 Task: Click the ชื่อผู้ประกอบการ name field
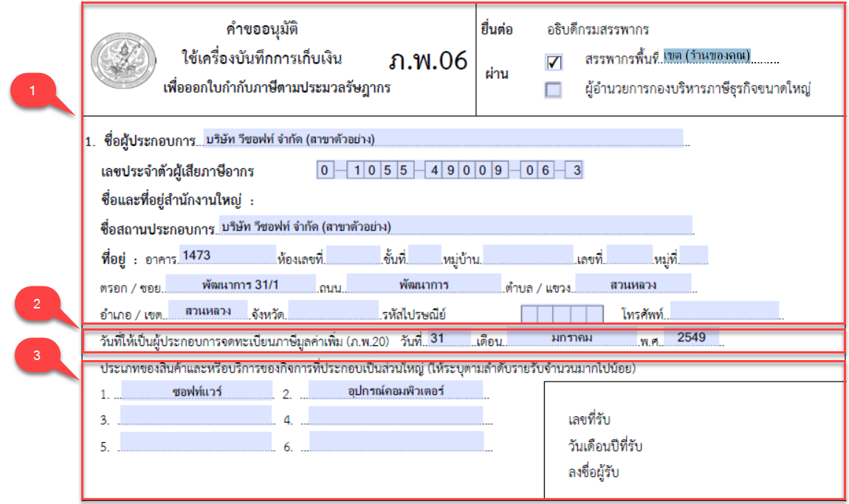[x=443, y=139]
